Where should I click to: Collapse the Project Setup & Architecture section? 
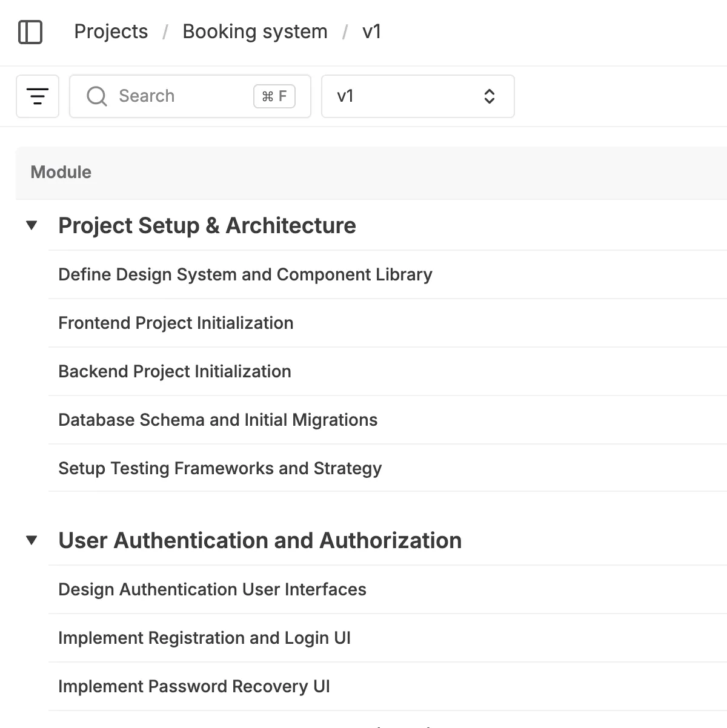32,226
